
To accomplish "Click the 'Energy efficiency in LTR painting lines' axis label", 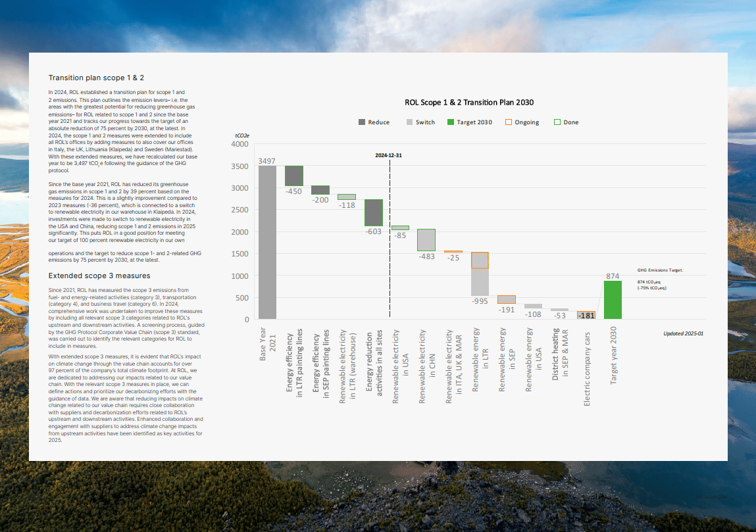I will (294, 363).
